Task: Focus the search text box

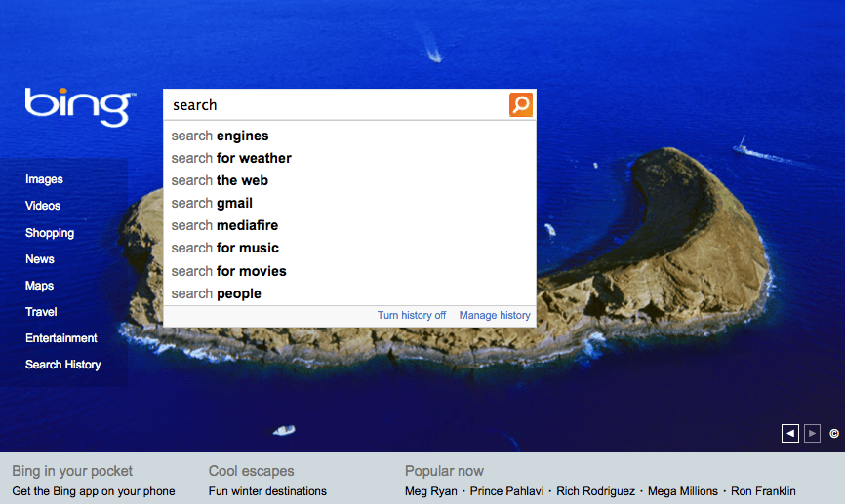Action: click(337, 105)
